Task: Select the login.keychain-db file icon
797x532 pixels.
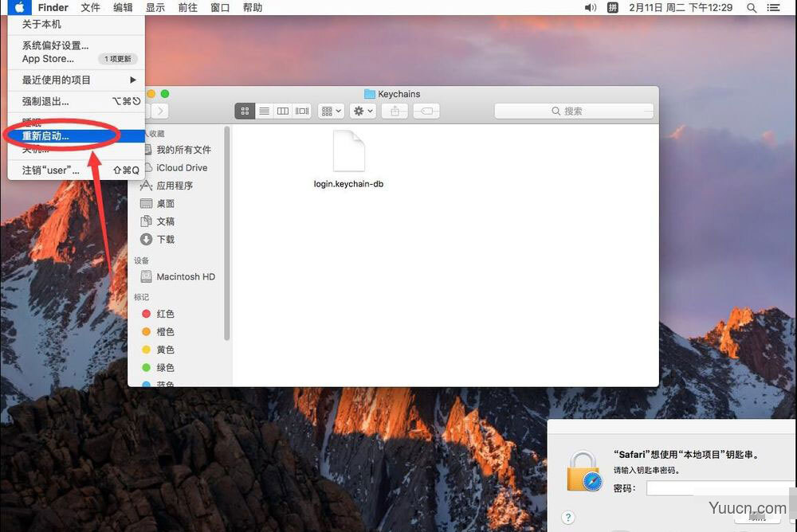Action: tap(349, 151)
